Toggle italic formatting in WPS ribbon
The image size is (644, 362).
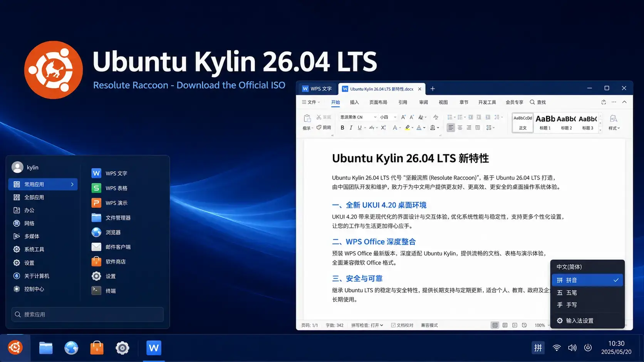click(351, 128)
